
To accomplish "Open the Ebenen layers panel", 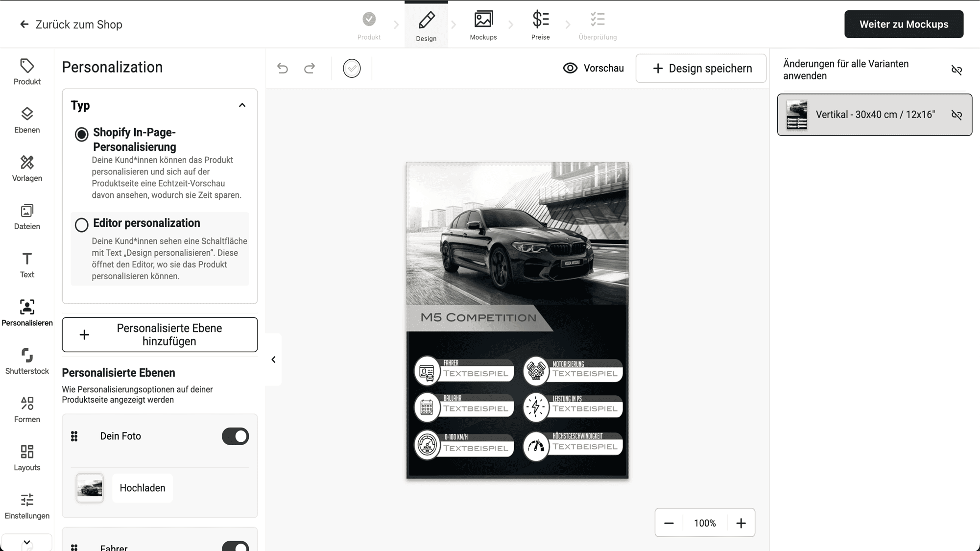I will tap(27, 120).
